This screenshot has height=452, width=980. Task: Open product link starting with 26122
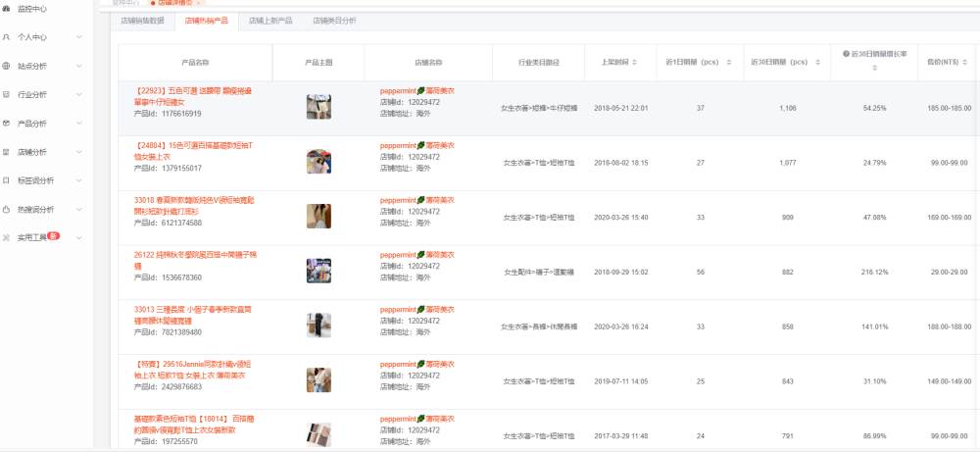pos(195,260)
